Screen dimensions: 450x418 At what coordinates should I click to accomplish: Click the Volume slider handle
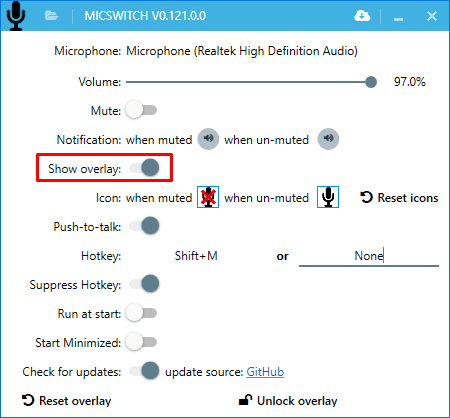pyautogui.click(x=371, y=82)
